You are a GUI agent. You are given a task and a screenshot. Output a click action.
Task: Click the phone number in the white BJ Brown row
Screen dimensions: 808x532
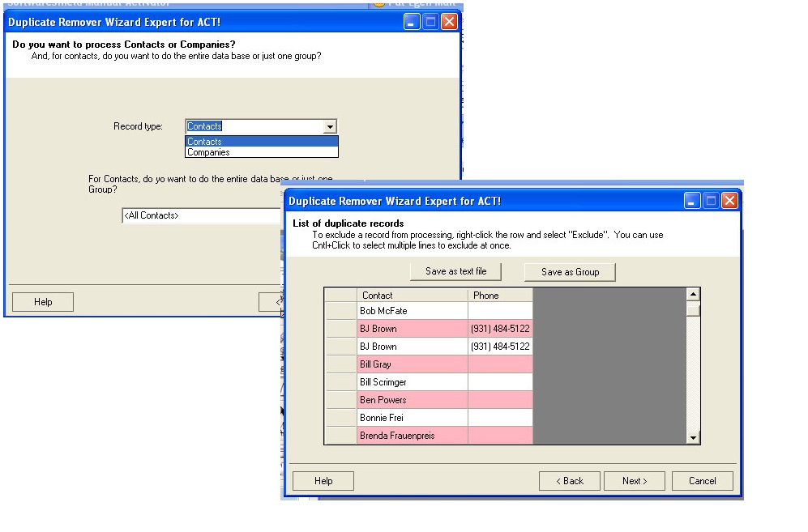click(500, 347)
